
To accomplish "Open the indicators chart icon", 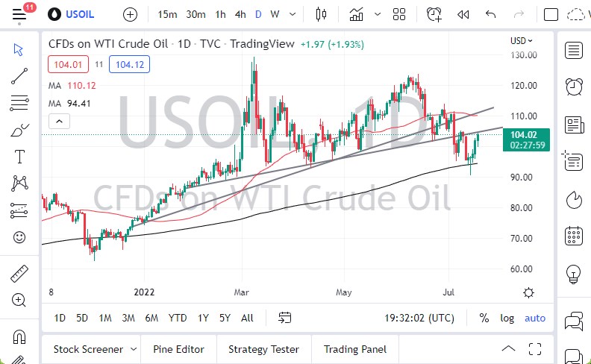I will pyautogui.click(x=356, y=14).
